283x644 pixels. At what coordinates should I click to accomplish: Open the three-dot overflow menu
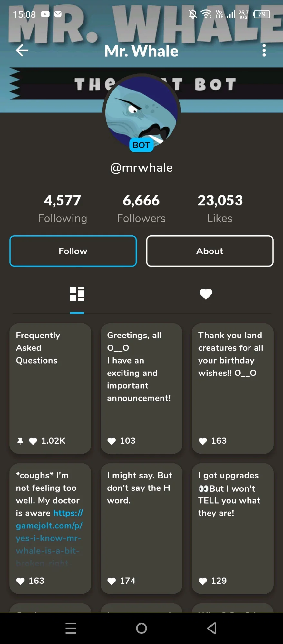[264, 50]
